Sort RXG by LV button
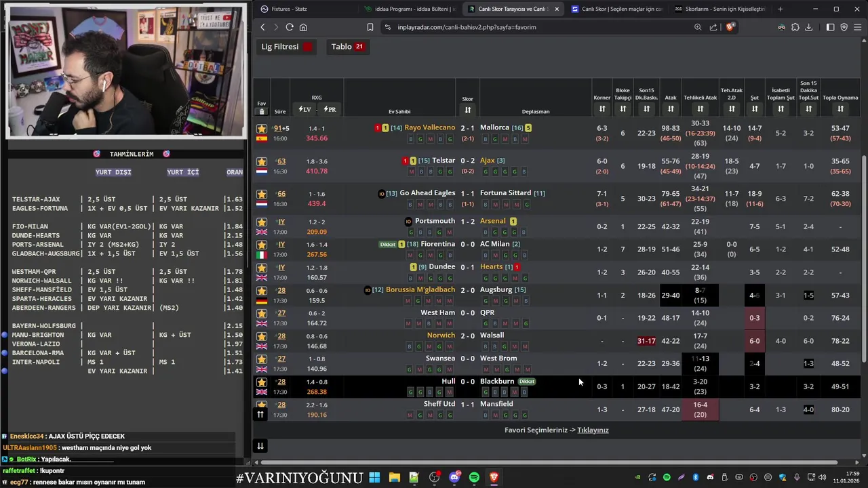 [x=304, y=109]
